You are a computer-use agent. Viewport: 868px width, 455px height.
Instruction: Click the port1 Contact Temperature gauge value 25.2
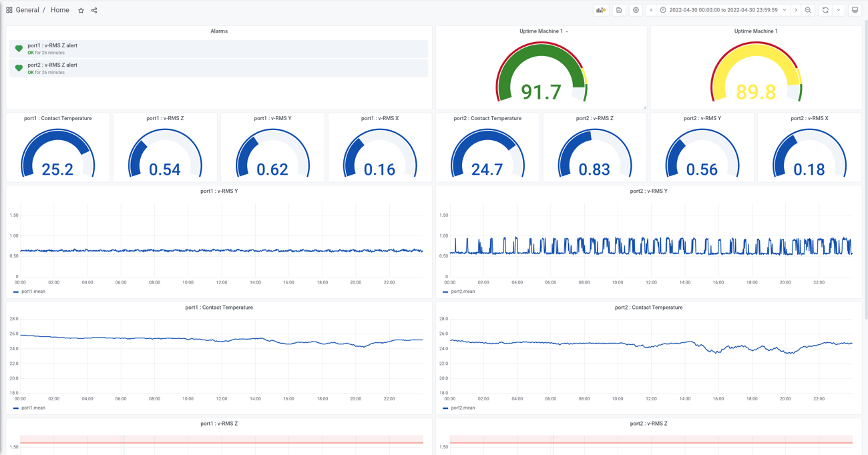(57, 169)
